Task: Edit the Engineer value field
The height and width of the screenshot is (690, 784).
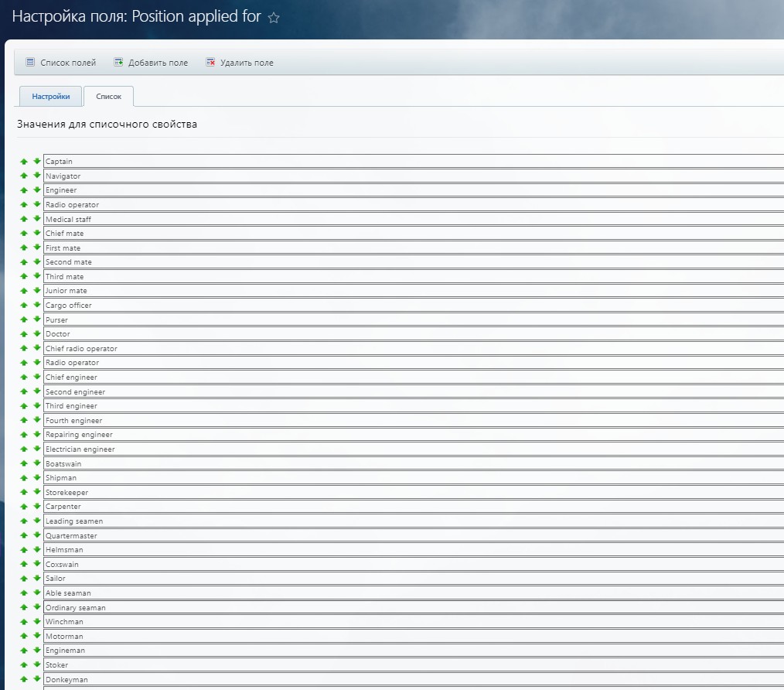Action: (414, 190)
